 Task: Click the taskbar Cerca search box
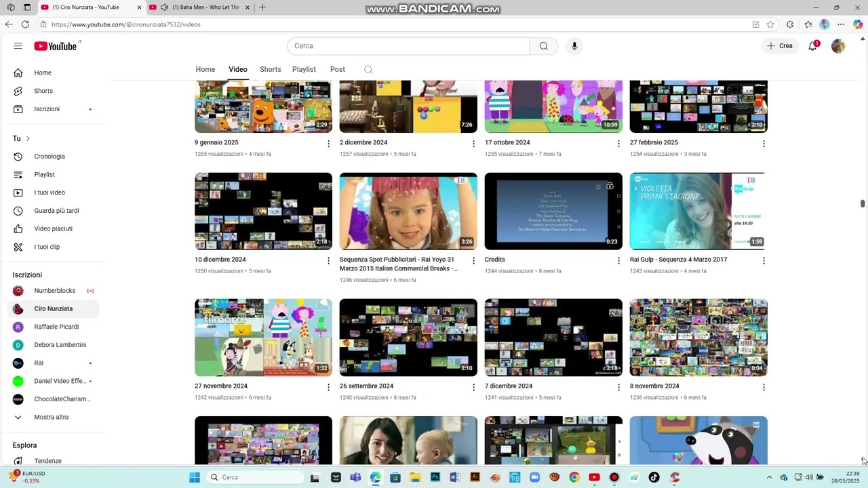click(256, 477)
